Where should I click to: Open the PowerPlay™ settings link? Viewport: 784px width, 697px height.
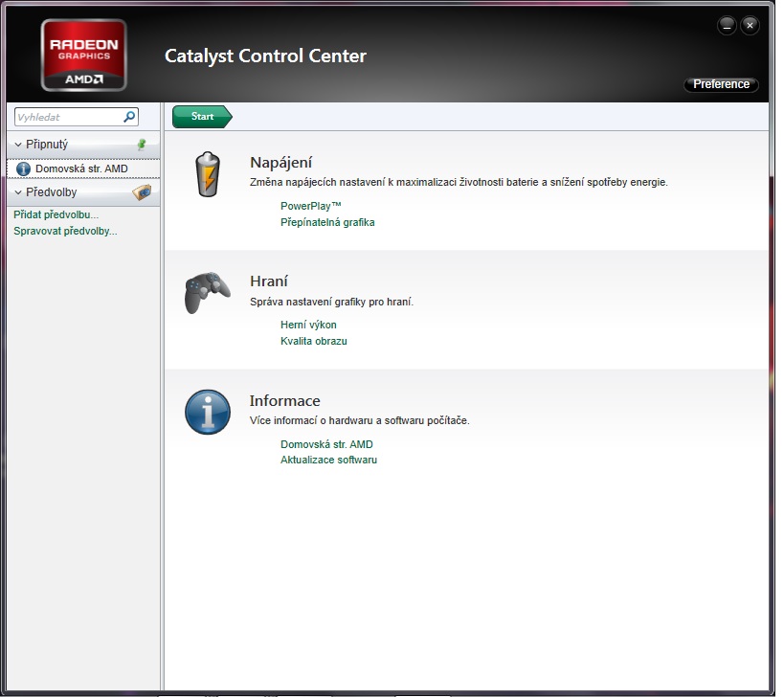[x=310, y=206]
